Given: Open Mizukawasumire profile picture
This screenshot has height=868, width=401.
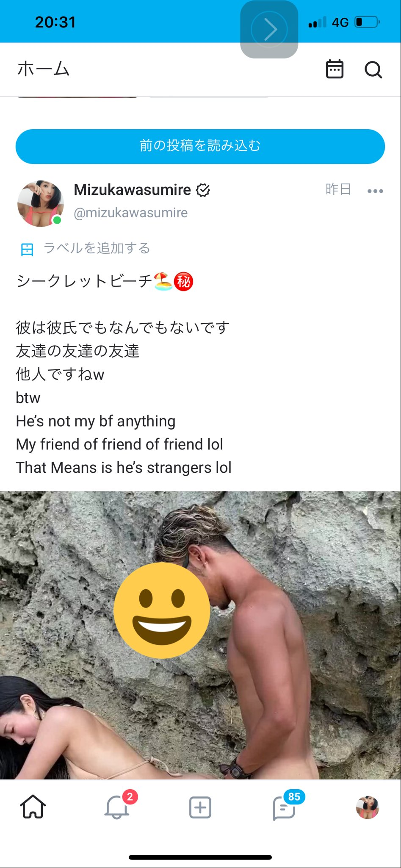Looking at the screenshot, I should point(41,203).
